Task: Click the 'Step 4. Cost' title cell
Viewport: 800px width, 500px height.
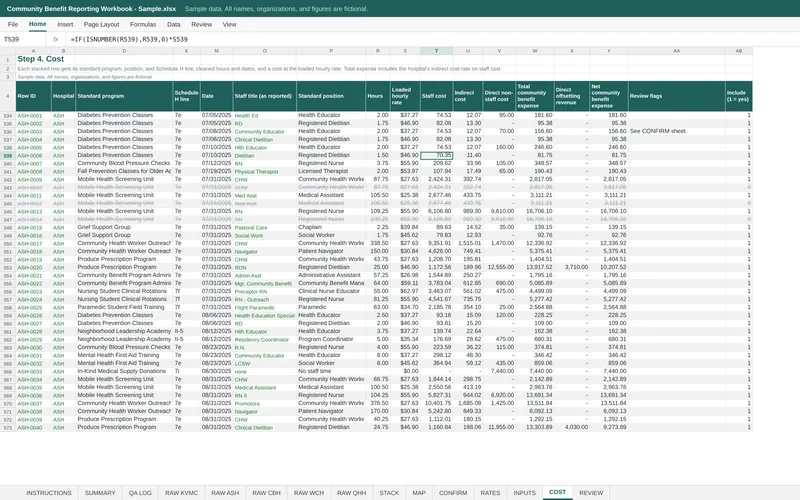Action: [40, 59]
